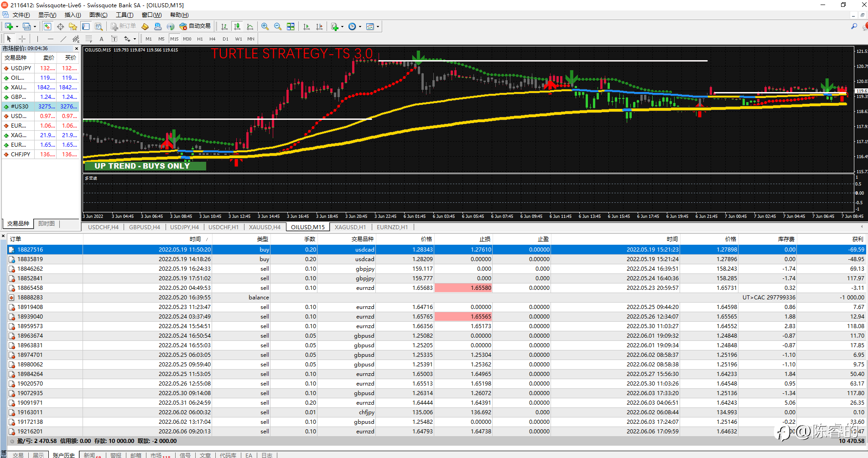Select order 18959573 row
Screen dimensions: 868x458
pyautogui.click(x=436, y=326)
